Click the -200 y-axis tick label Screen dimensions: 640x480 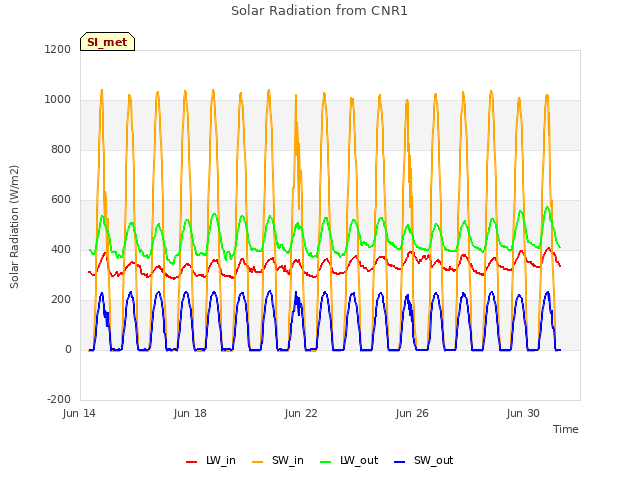[x=59, y=399]
